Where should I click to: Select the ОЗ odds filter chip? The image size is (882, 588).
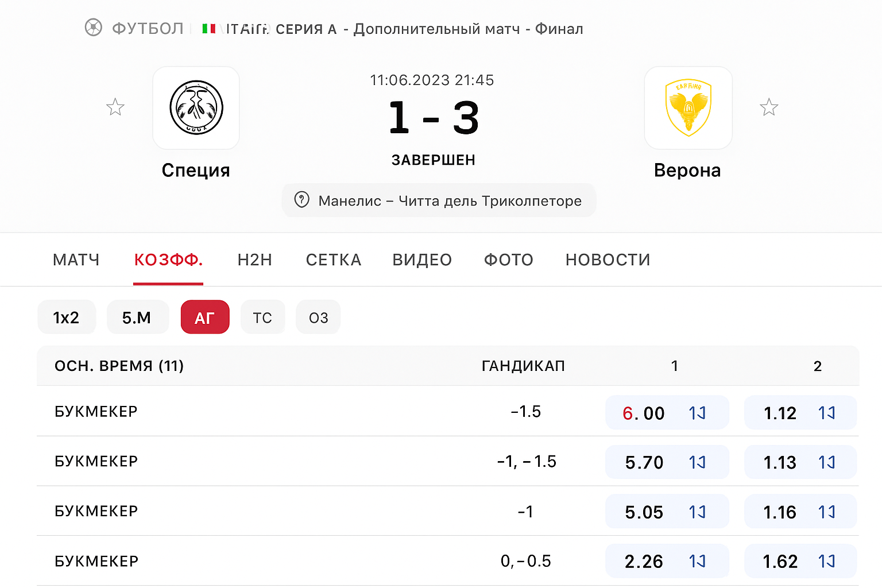click(x=318, y=317)
